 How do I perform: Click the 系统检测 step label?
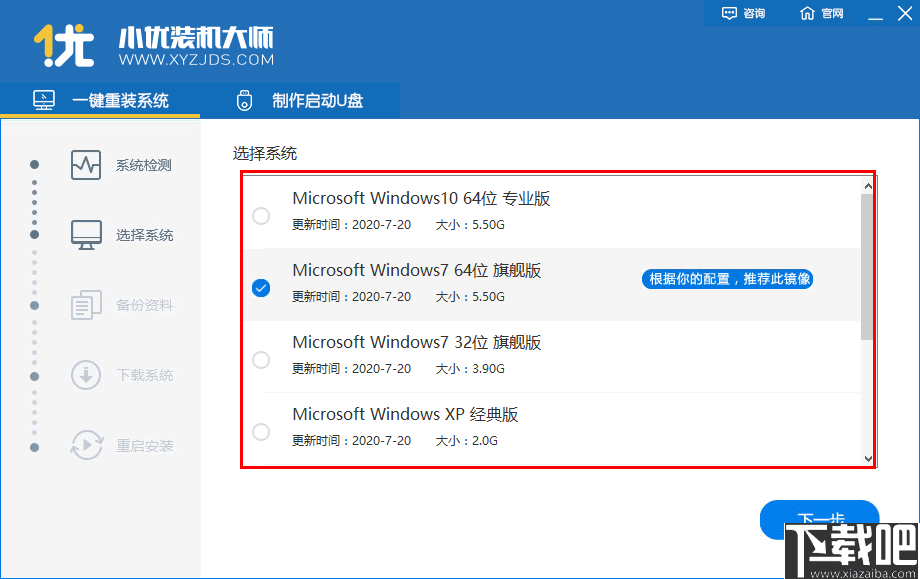pos(144,165)
